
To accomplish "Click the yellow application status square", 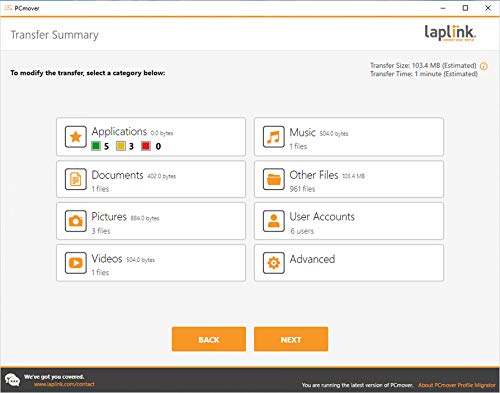I will 121,146.
